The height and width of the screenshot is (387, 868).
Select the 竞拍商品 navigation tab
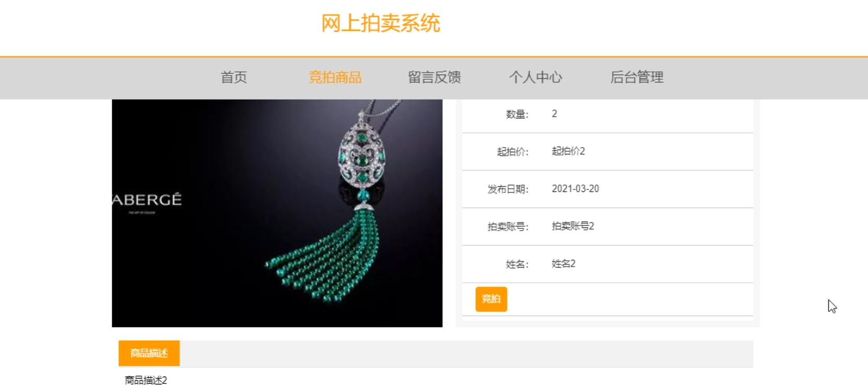point(335,78)
